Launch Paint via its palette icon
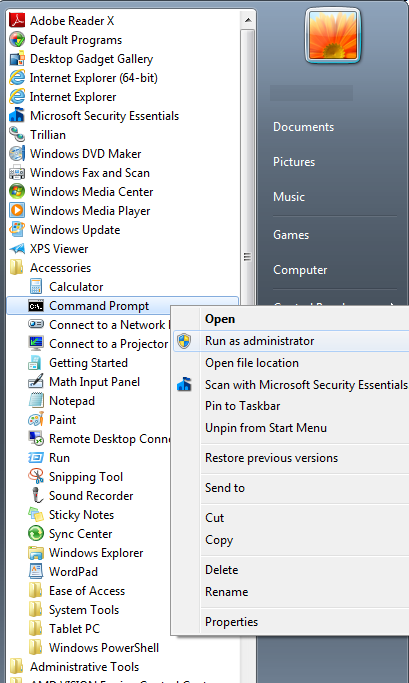 click(36, 419)
